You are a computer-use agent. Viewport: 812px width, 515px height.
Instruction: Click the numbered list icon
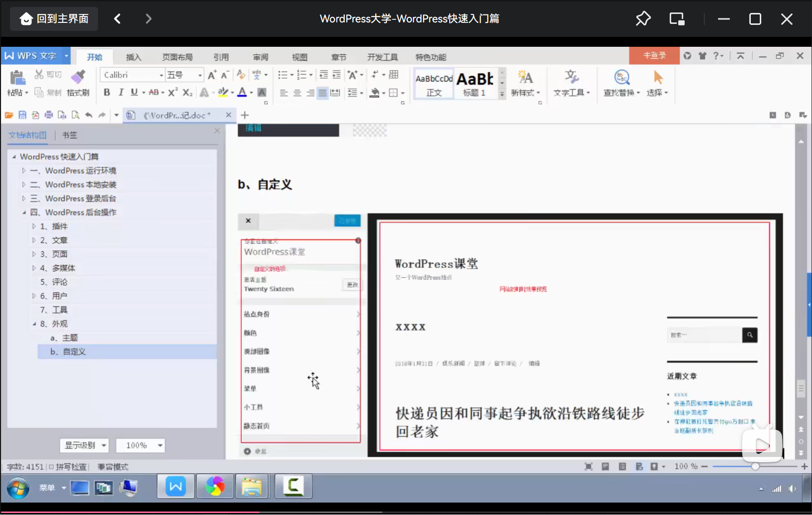[302, 75]
